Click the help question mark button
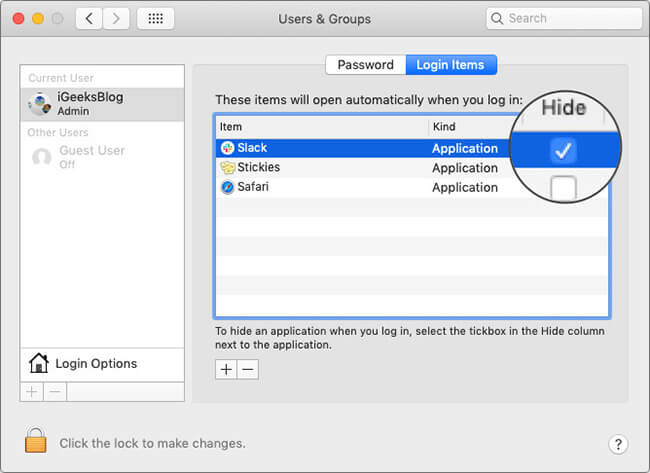Viewport: 650px width, 473px height. (617, 443)
